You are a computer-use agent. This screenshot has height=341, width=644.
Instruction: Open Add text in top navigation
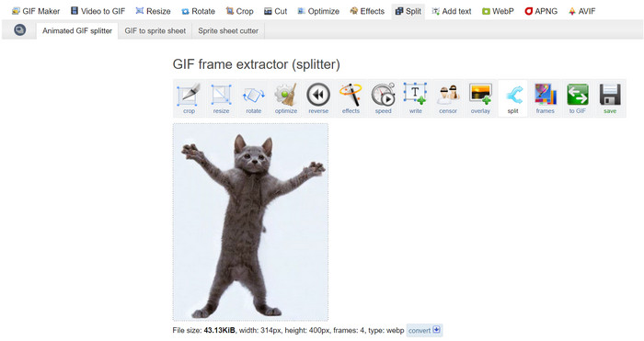(452, 11)
